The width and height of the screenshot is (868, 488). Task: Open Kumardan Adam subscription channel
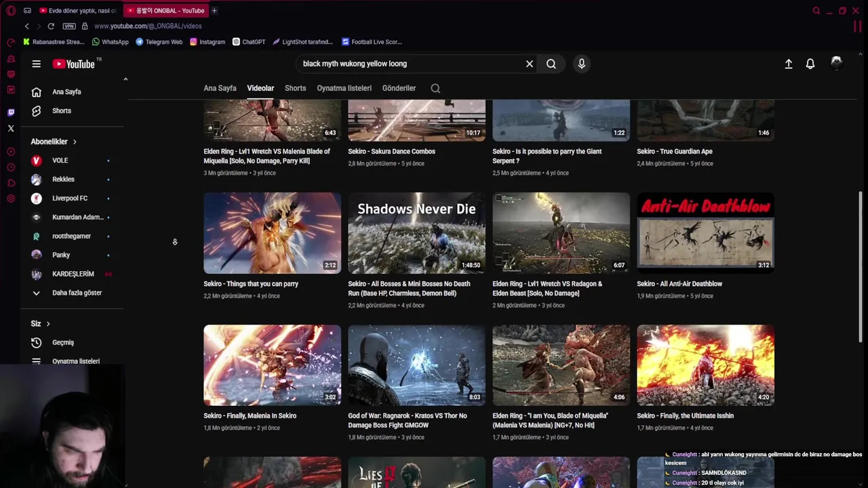coord(71,218)
